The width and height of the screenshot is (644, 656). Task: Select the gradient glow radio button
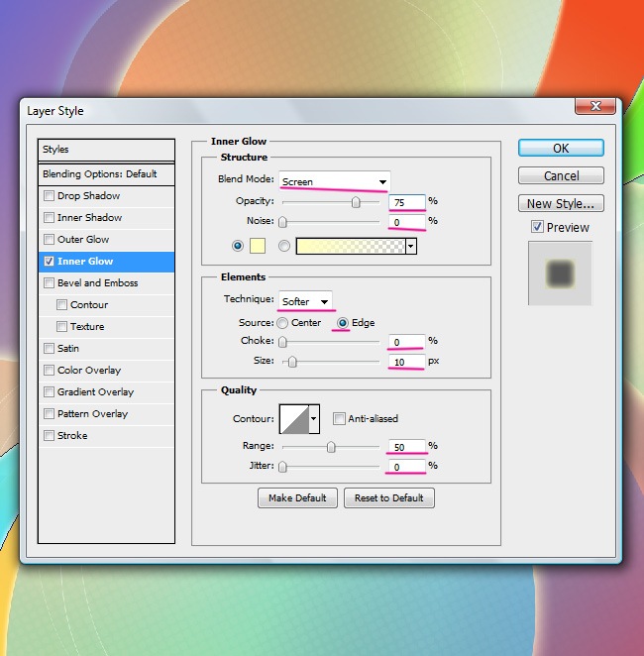tap(284, 246)
